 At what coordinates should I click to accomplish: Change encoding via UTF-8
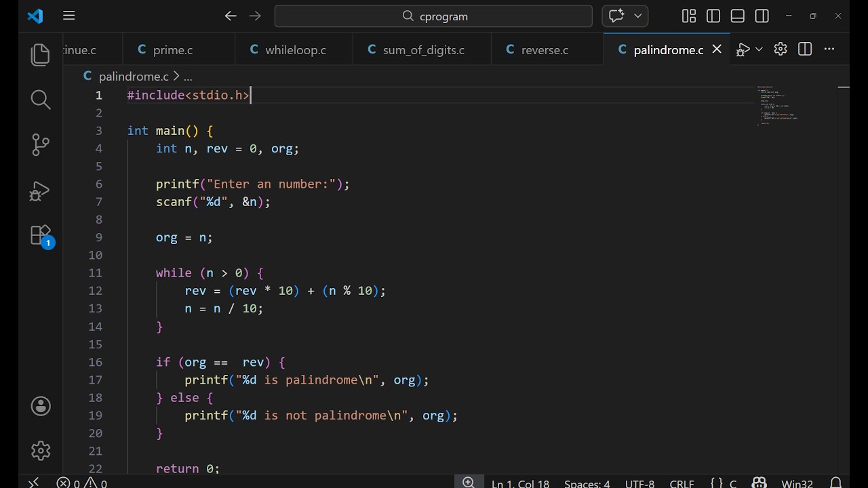pyautogui.click(x=639, y=483)
